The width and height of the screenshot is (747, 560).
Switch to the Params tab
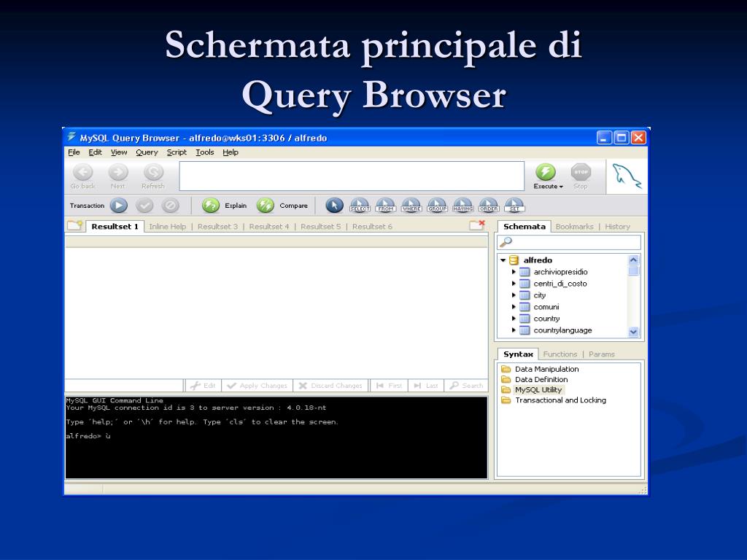(602, 354)
